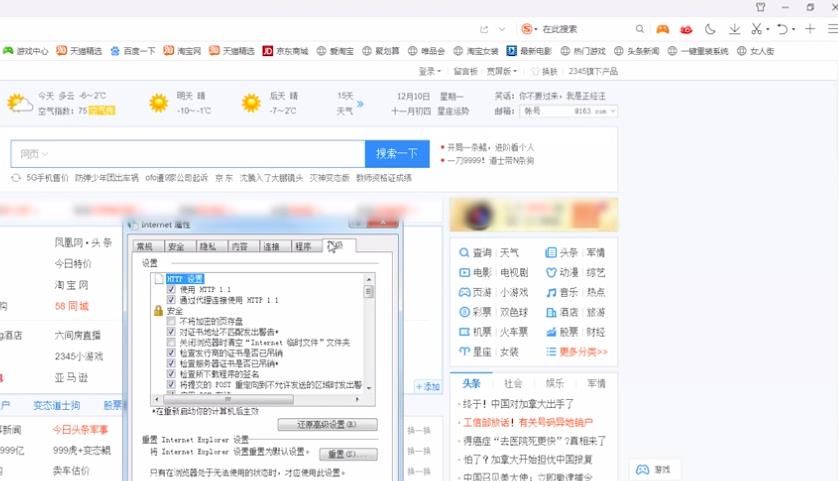Click the settings list horizontal scrollbar thumb
This screenshot has width=838, height=481.
pos(228,399)
